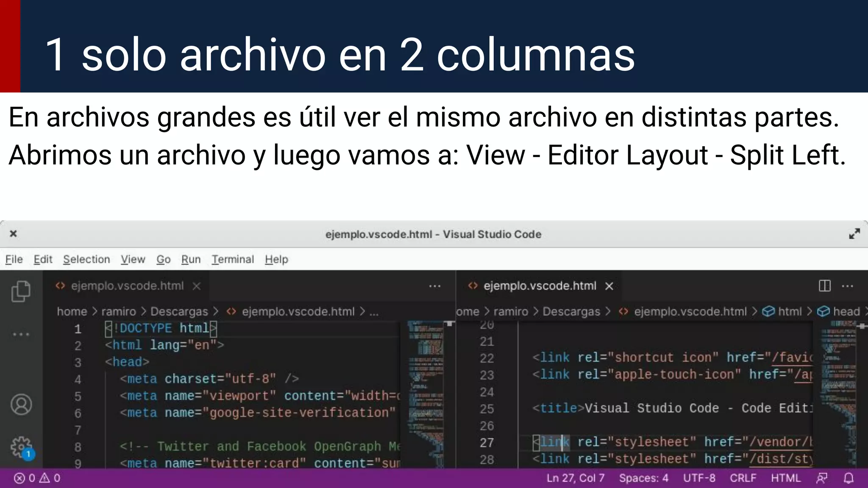Image resolution: width=868 pixels, height=488 pixels.
Task: Open the notifications bell in status bar
Action: tap(849, 478)
